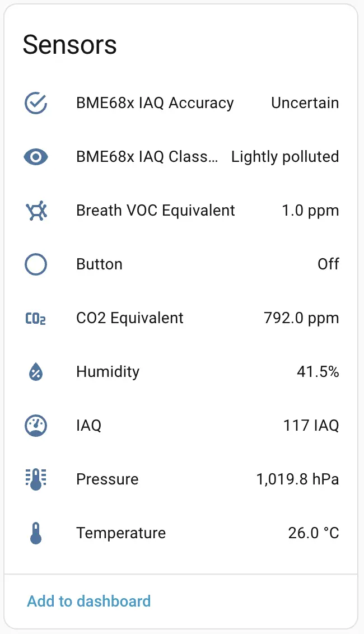Viewport: 364px width, 634px height.
Task: Click the Breath VOC molecule icon
Action: pyautogui.click(x=36, y=211)
